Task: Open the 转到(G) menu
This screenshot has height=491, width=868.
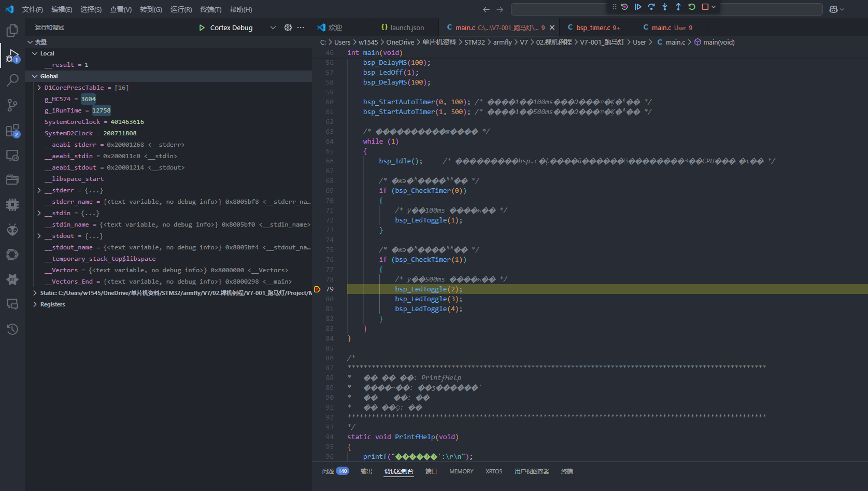Action: (151, 9)
